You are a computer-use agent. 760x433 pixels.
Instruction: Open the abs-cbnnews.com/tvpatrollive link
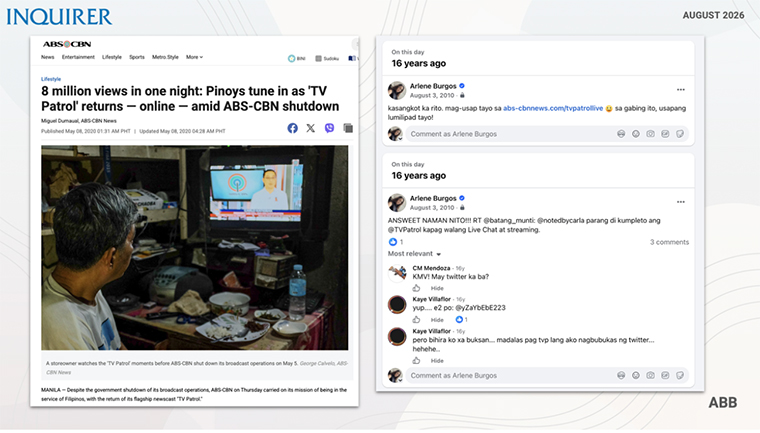point(553,108)
